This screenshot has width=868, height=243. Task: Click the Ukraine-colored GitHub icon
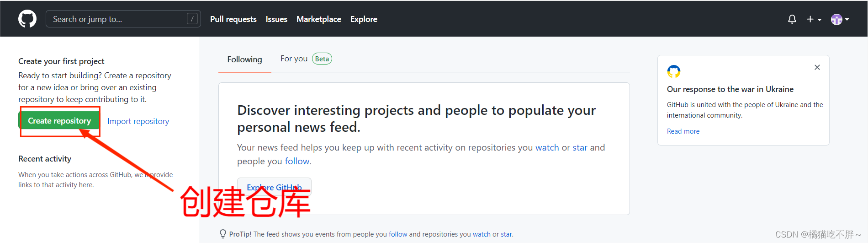(673, 71)
